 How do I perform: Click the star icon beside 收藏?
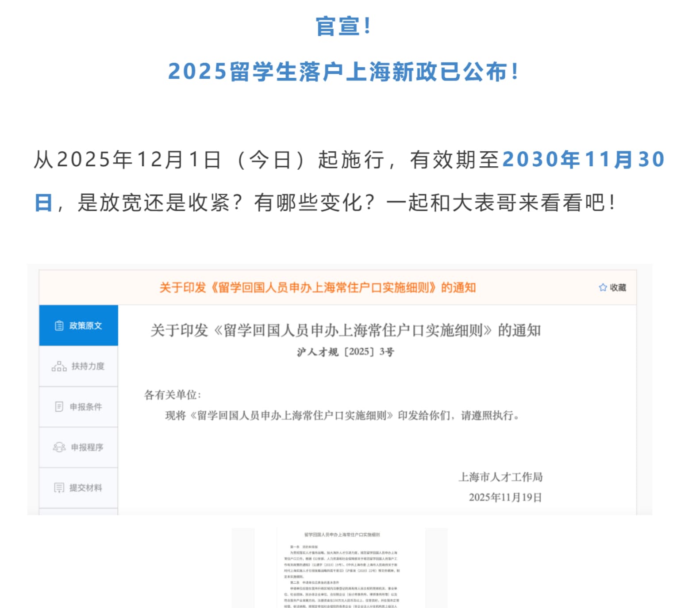602,287
